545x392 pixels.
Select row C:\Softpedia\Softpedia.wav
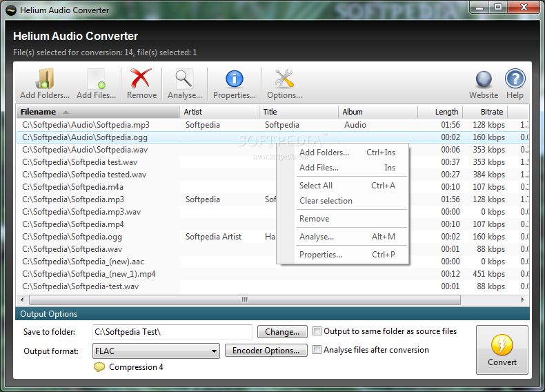coord(272,249)
